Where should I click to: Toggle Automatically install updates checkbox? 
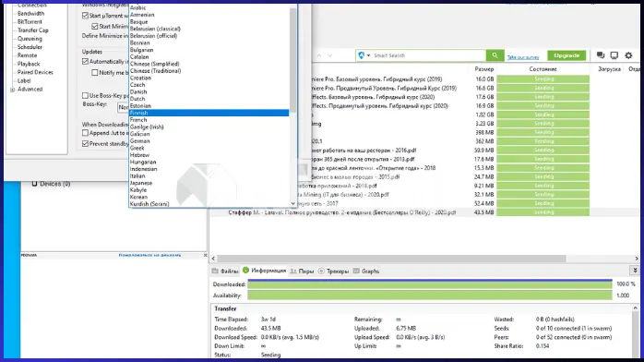pos(85,62)
